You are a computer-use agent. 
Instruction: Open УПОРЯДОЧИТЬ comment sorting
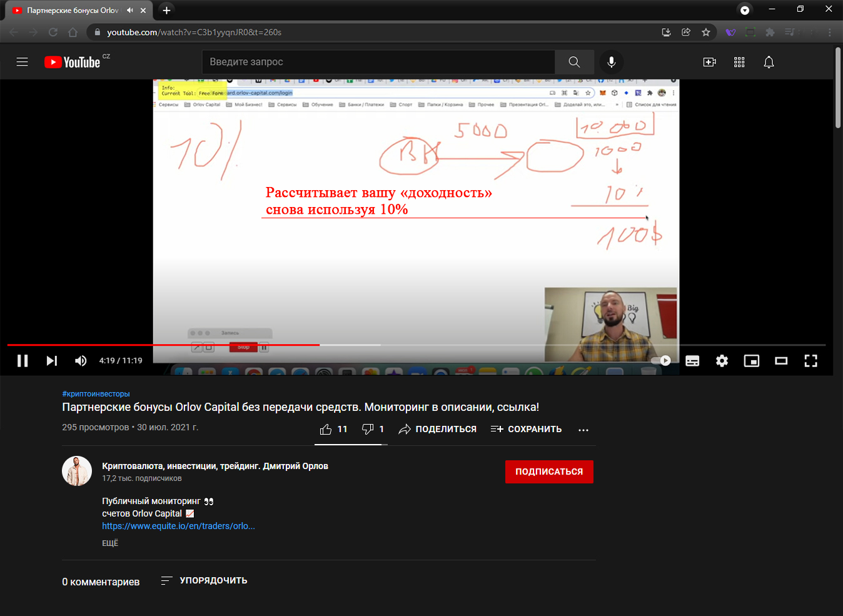204,580
